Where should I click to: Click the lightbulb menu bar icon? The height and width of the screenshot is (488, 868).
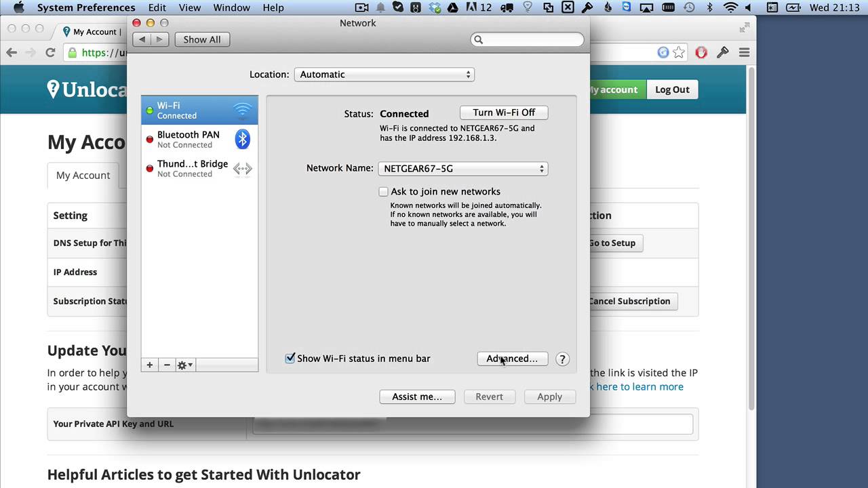coord(527,7)
